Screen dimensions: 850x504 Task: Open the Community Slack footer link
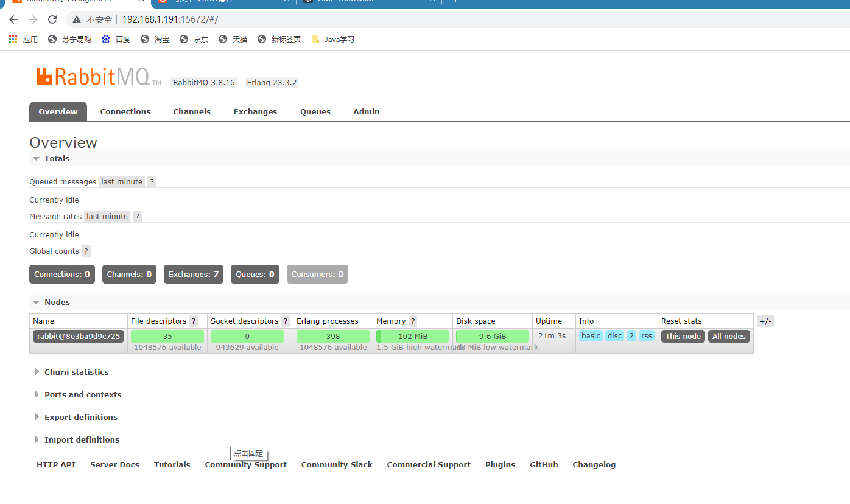coord(337,464)
